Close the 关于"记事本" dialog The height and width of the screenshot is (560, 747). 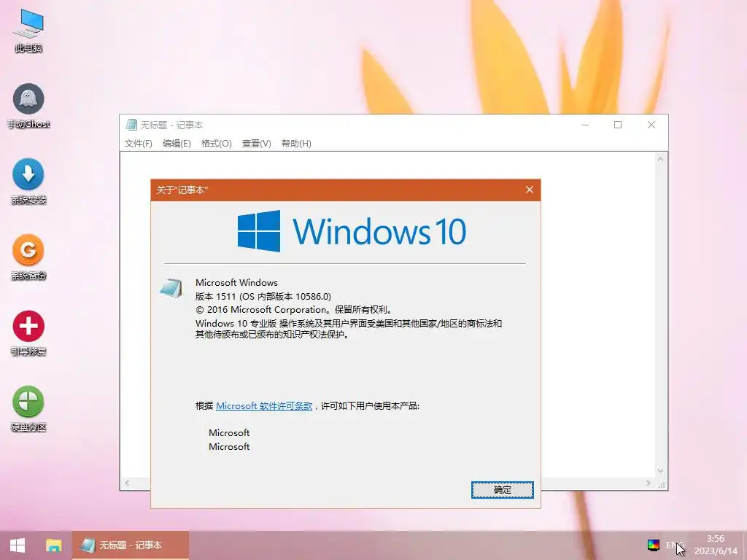[530, 190]
